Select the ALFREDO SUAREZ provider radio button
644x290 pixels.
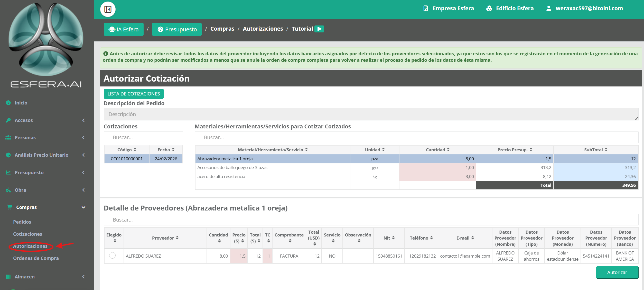(112, 255)
